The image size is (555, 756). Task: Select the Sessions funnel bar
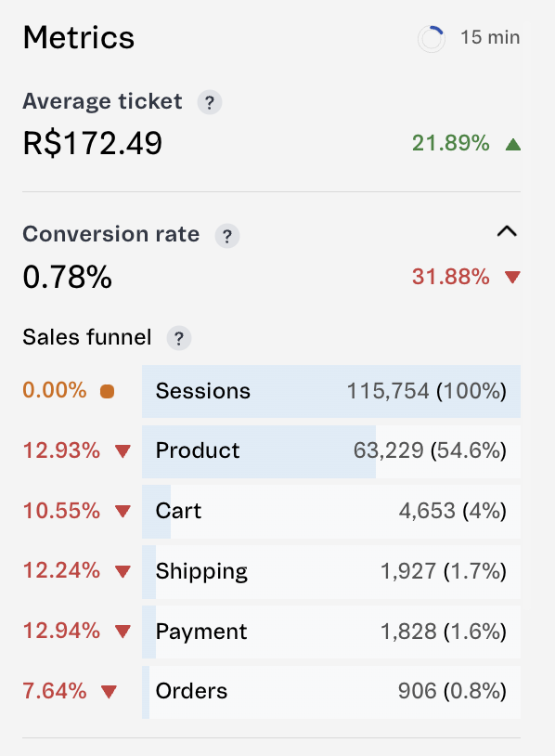pos(331,392)
